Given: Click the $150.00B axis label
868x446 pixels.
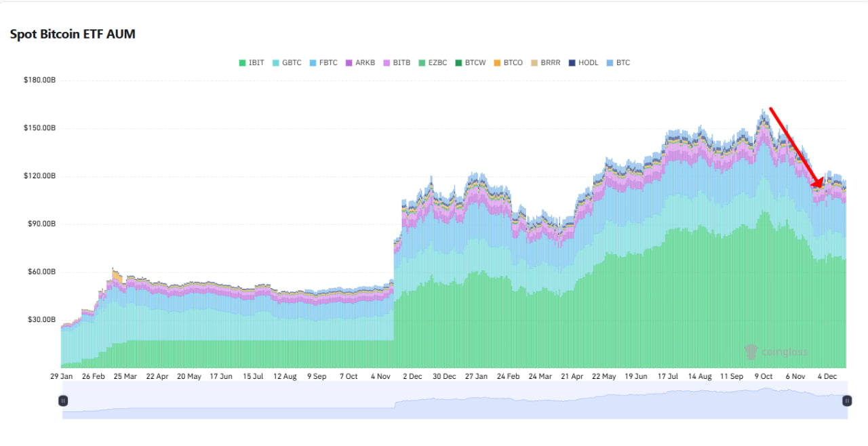Looking at the screenshot, I should coord(39,129).
